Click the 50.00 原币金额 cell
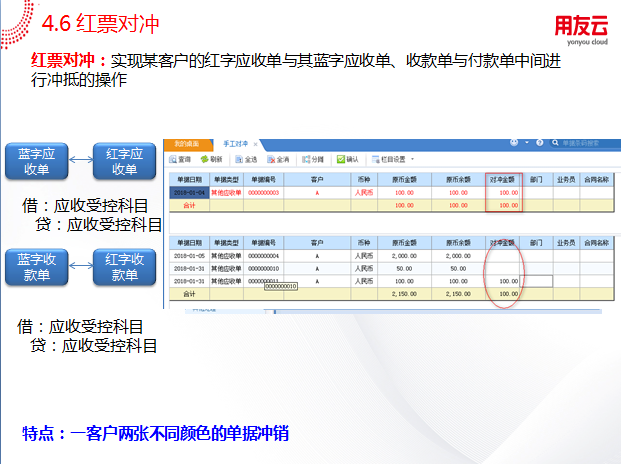Image resolution: width=621 pixels, height=464 pixels. point(404,268)
